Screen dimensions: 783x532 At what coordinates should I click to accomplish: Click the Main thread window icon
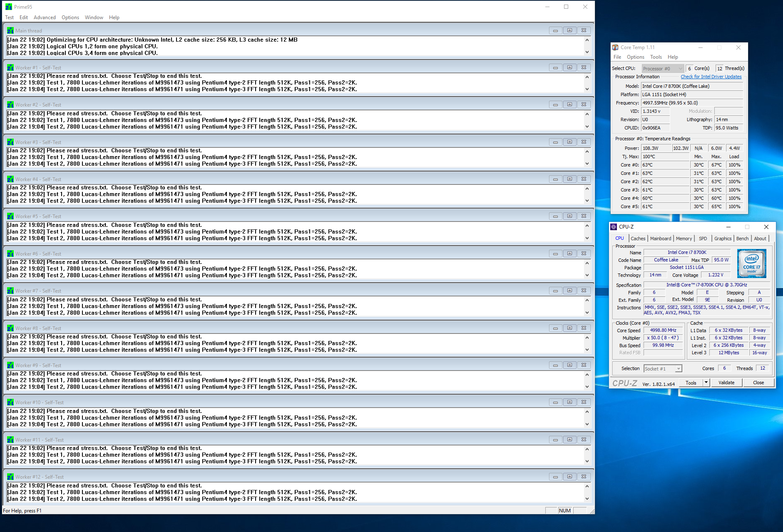coord(10,30)
